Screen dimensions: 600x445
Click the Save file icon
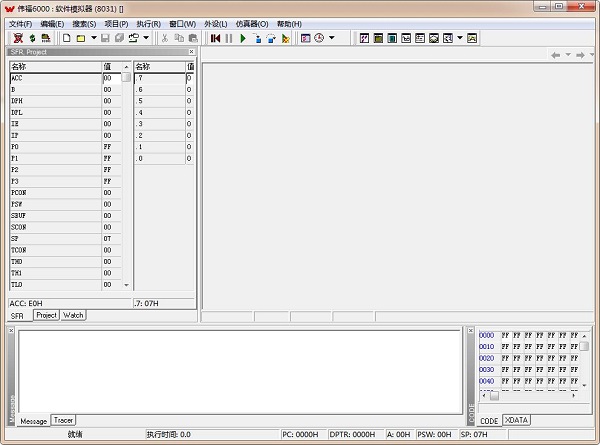click(x=106, y=38)
